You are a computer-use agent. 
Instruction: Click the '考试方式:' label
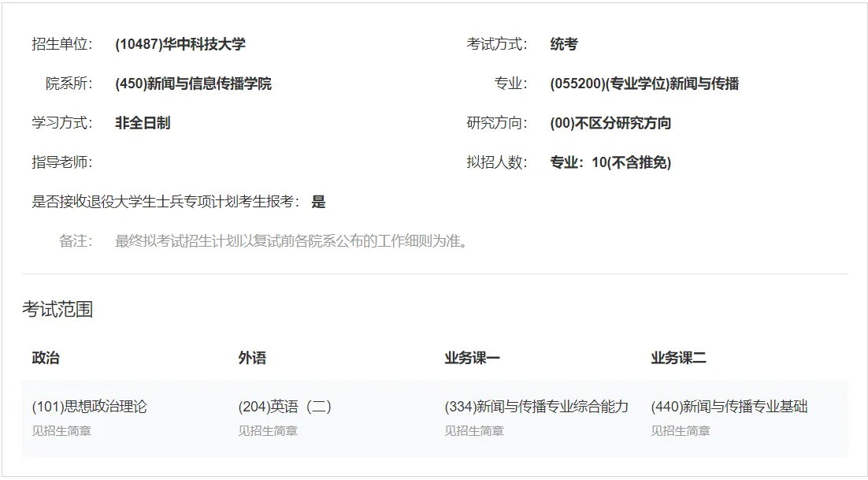(496, 44)
